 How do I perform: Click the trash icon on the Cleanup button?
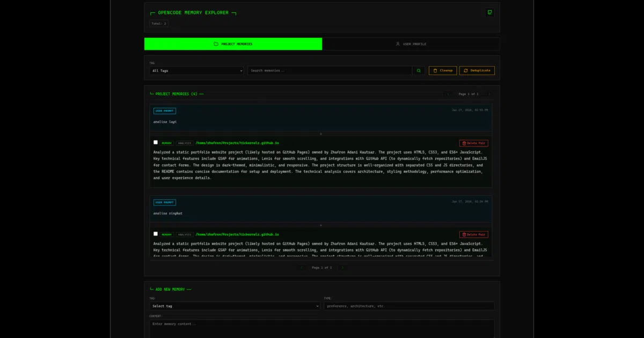pos(435,70)
